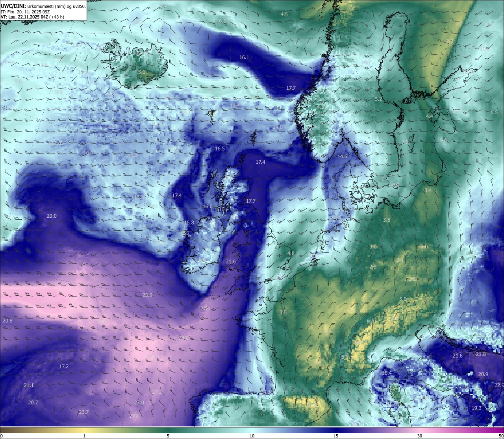The width and height of the screenshot is (504, 439).
Task: Select the 14.6 value near Denmark
Action: pyautogui.click(x=342, y=157)
